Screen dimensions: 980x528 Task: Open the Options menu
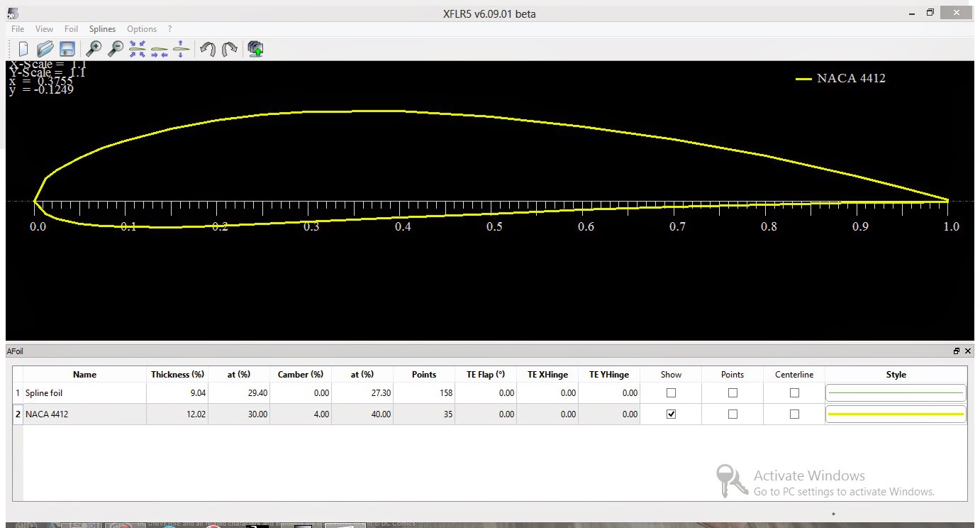click(140, 29)
